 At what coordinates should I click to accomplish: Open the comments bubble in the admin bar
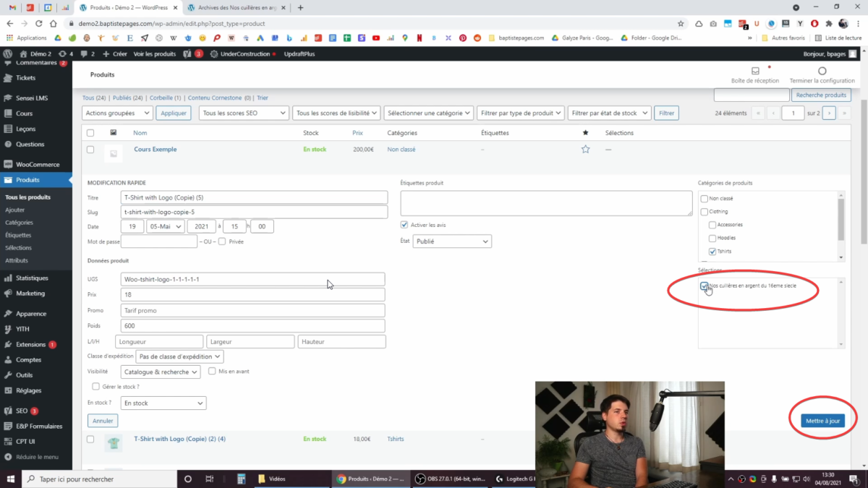point(87,53)
